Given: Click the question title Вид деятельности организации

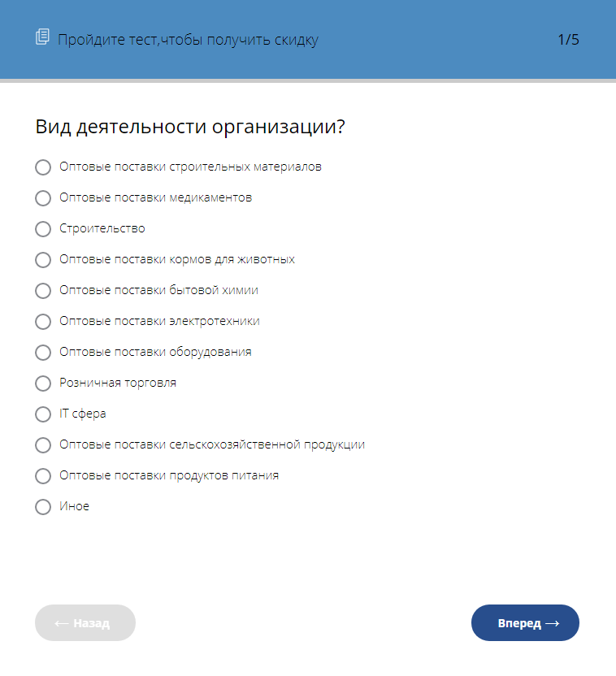Looking at the screenshot, I should pos(189,127).
